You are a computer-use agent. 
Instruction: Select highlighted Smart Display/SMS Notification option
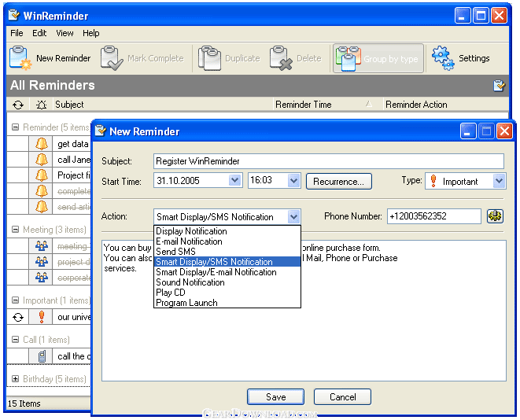pyautogui.click(x=227, y=262)
